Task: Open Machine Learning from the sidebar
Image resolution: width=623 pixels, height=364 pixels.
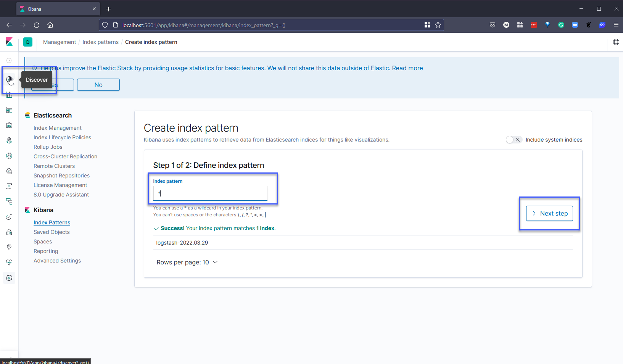Action: pos(9,156)
